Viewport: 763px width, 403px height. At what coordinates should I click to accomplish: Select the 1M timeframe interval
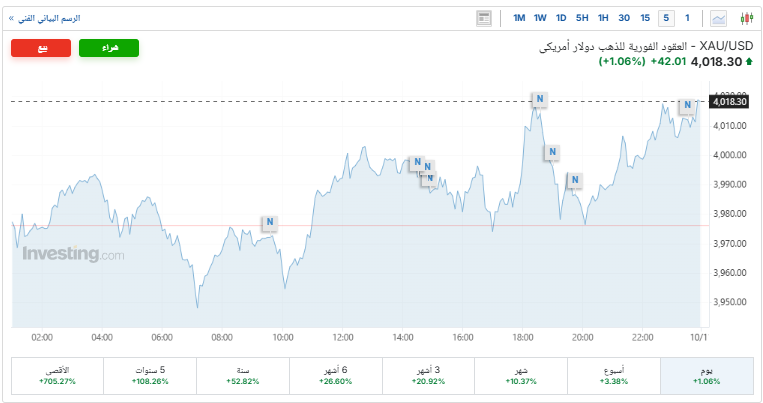point(519,18)
